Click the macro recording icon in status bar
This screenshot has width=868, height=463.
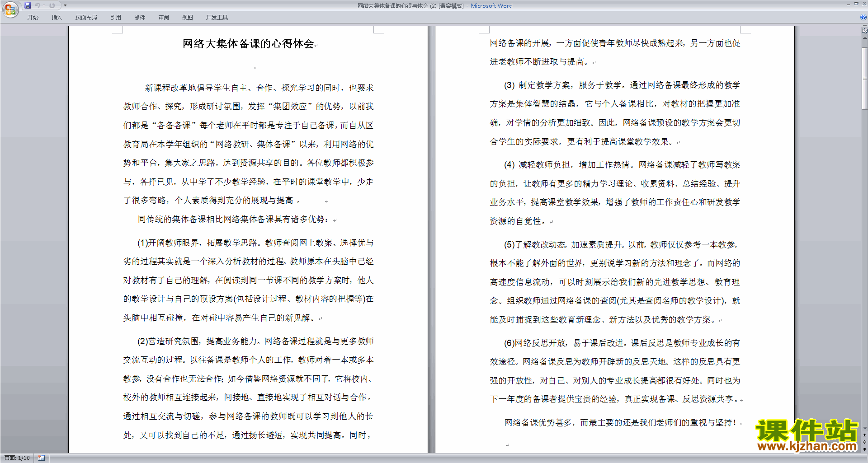tap(42, 458)
